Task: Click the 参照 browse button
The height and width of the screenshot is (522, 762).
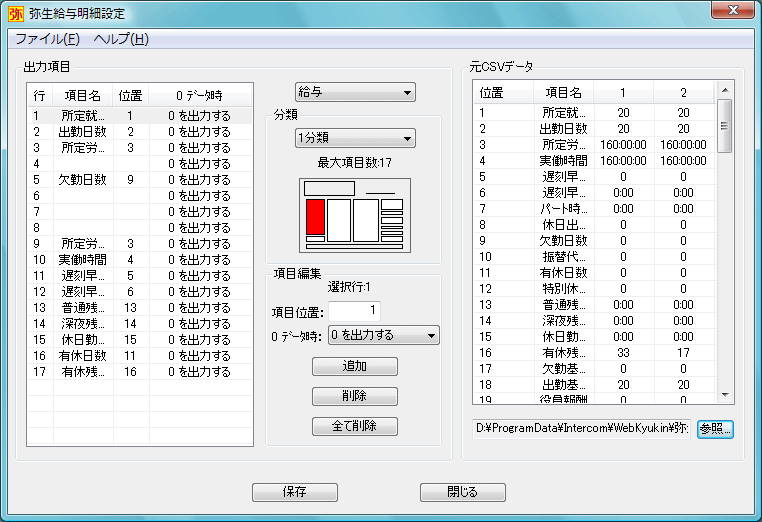Action: point(715,429)
